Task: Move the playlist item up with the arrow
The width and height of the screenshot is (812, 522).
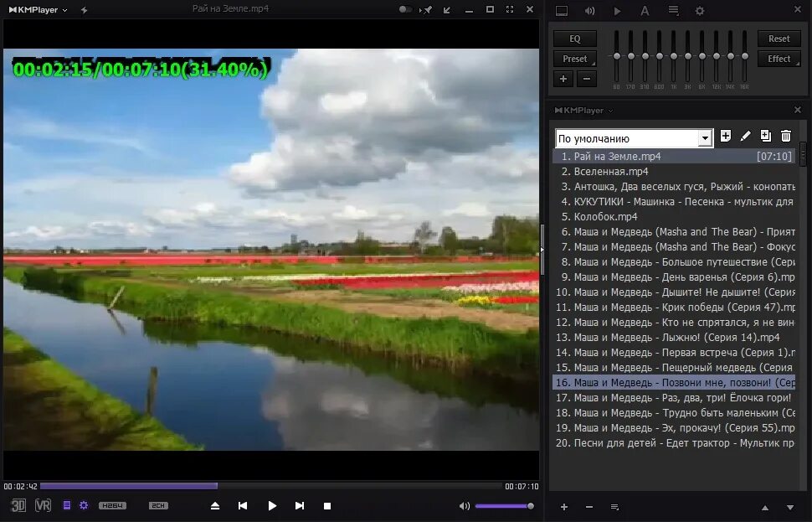Action: (x=765, y=508)
